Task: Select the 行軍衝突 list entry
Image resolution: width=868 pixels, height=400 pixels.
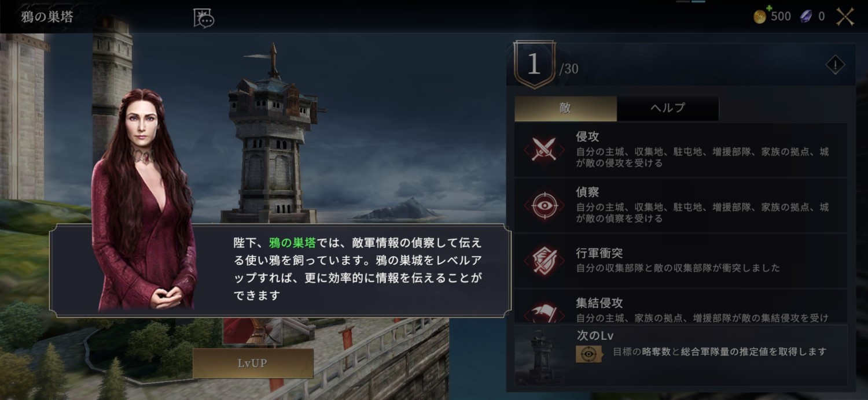Action: click(681, 261)
